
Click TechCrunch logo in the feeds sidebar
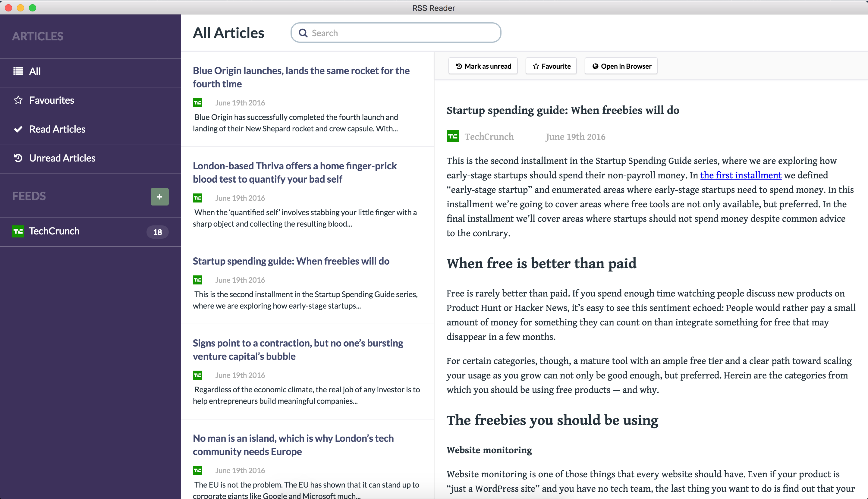18,231
